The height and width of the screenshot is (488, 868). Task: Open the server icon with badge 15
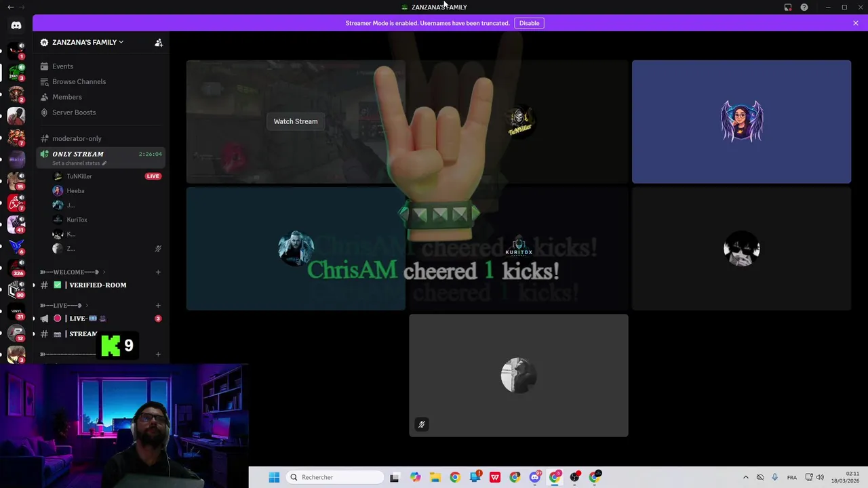coord(16,180)
